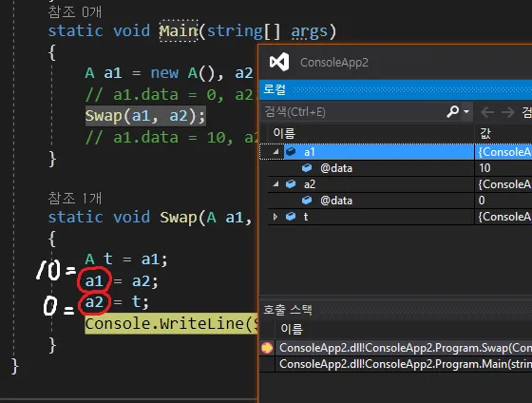Image resolution: width=532 pixels, height=403 pixels.
Task: Click the a2 variable cube icon
Action: (291, 184)
